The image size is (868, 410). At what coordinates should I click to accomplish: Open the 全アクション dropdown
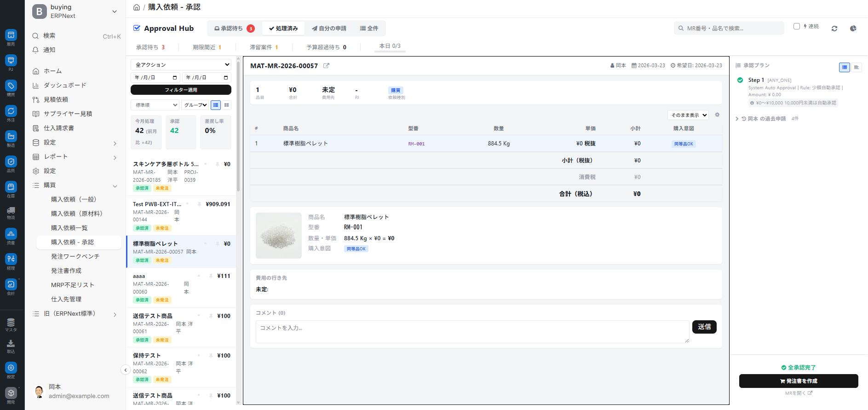click(181, 65)
